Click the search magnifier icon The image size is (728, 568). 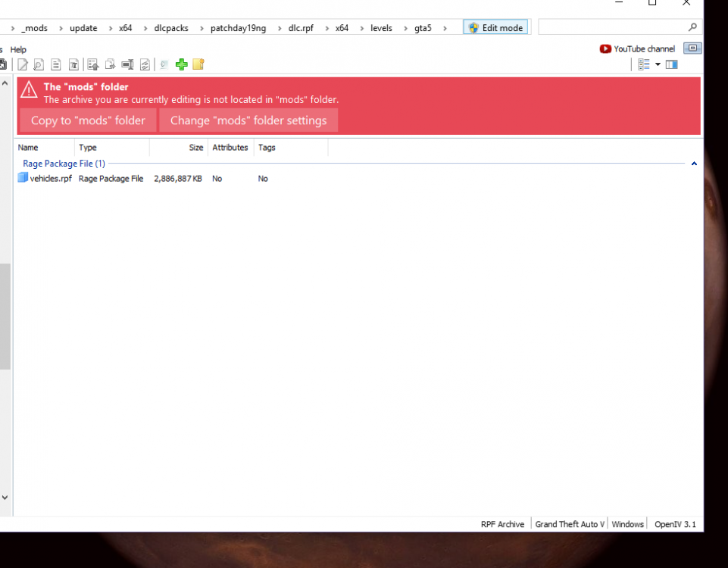tap(692, 27)
